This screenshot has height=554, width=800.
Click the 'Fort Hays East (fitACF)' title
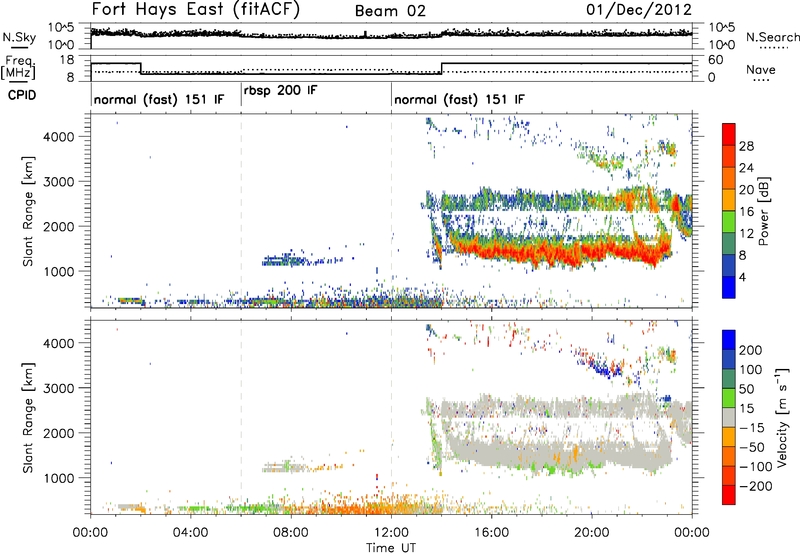point(195,10)
